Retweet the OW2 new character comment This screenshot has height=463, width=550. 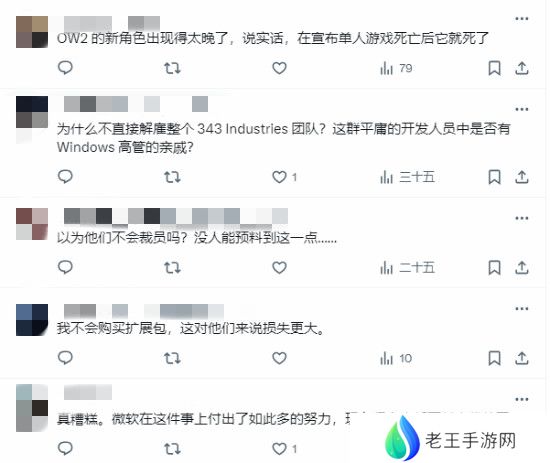pos(172,68)
